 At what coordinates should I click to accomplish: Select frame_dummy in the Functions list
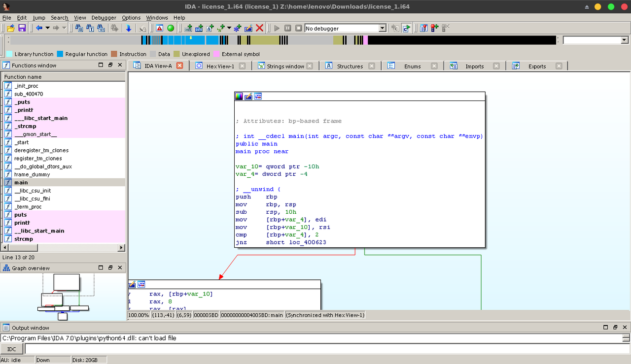[64, 174]
